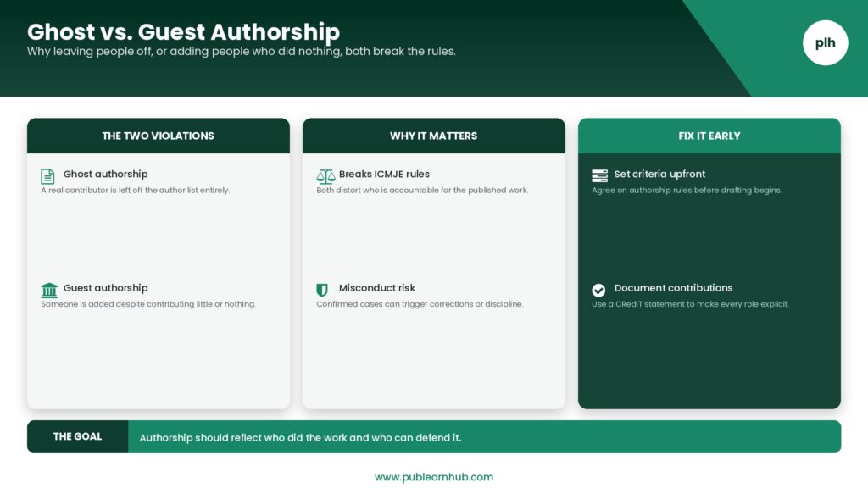Click the Ghost vs. Guest Authorship title
The width and height of the screenshot is (868, 488).
tap(183, 32)
